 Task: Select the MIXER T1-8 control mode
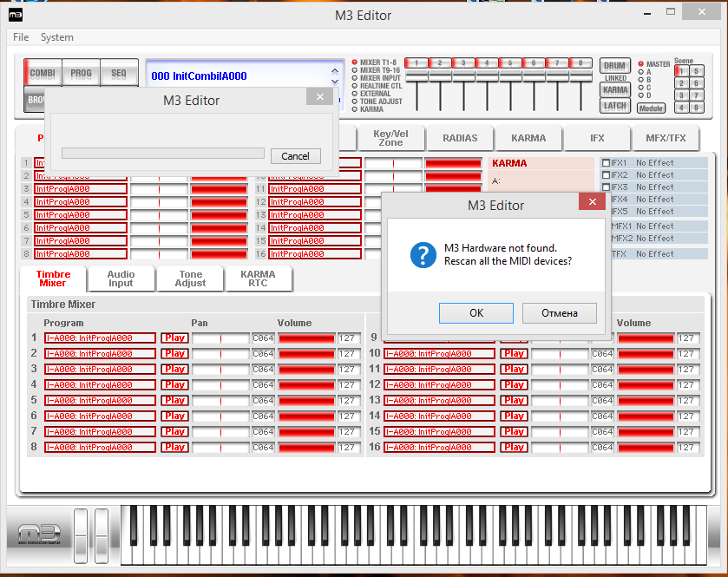click(355, 62)
